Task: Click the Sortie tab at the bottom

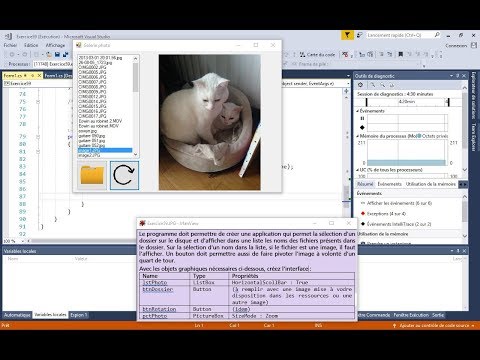Action: click(x=438, y=315)
